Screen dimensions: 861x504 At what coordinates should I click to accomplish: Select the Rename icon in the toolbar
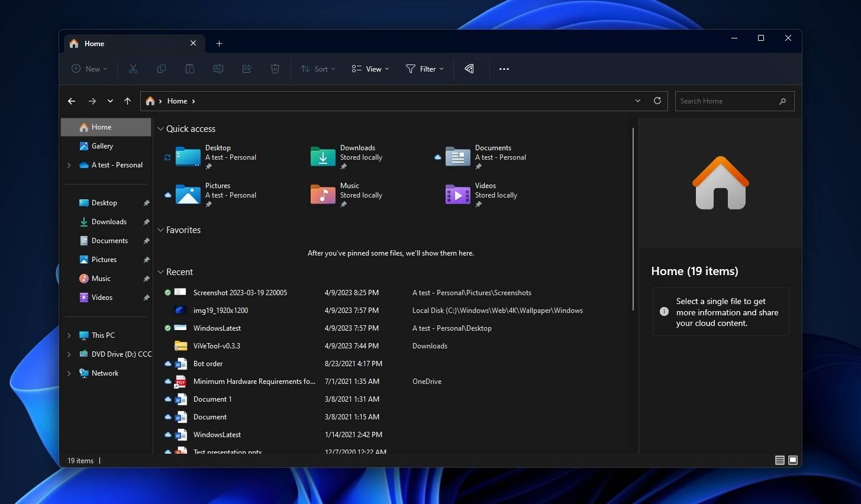(x=218, y=69)
